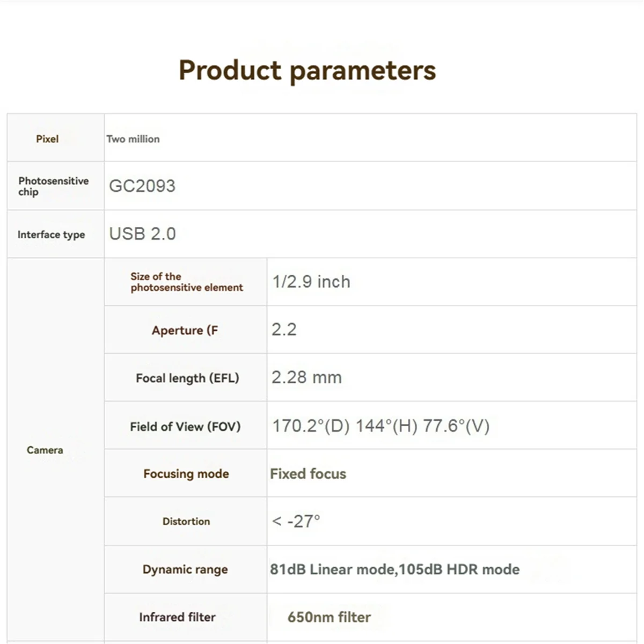The image size is (644, 644).
Task: Select the 650nm filter value
Action: [x=329, y=617]
